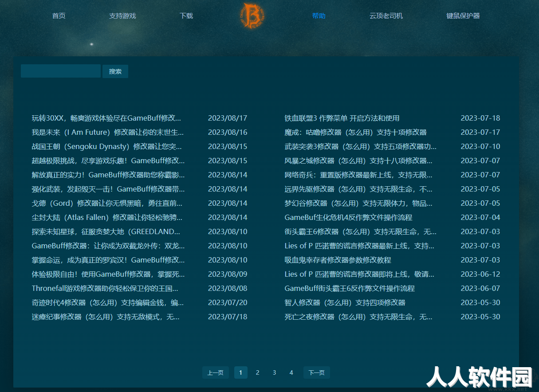
Task: Open the 超越极限挑战，尽享游戏乐趣 article
Action: [108, 161]
